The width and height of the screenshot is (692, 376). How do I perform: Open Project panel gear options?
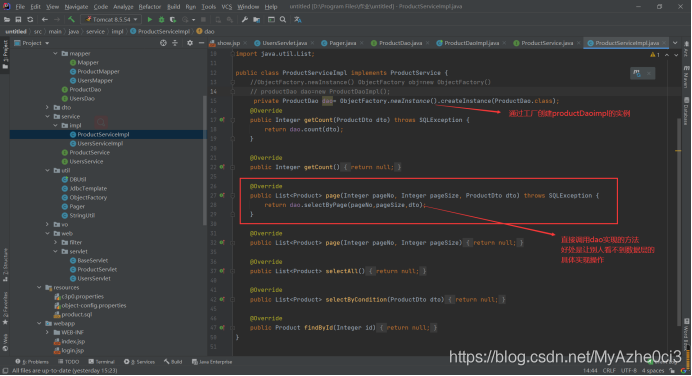coord(190,43)
